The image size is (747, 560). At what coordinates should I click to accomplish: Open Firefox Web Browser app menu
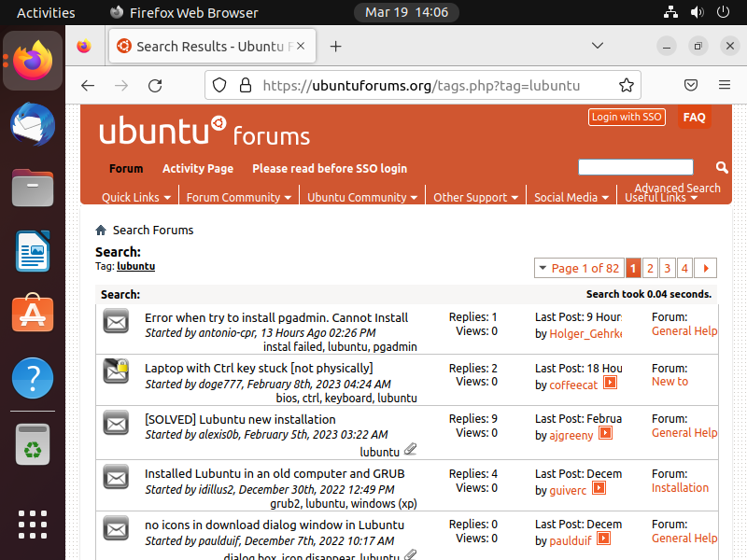(x=184, y=12)
